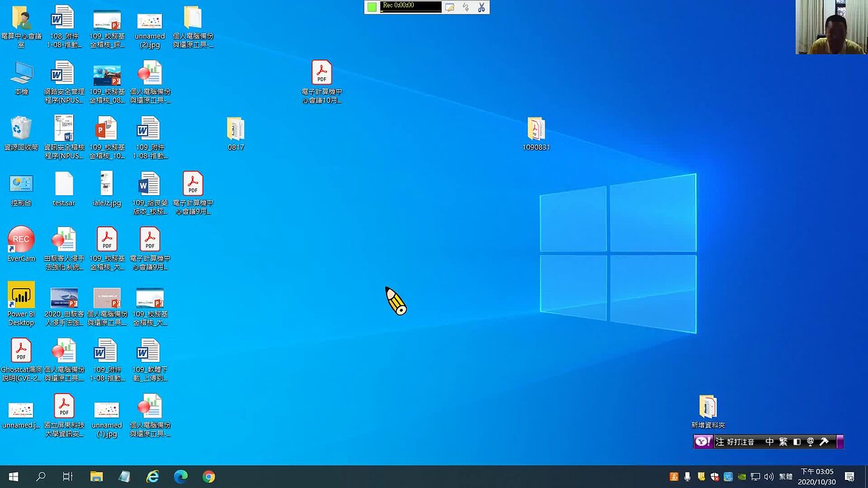
Task: Click the @ symbol icon on IME bar
Action: [x=810, y=442]
